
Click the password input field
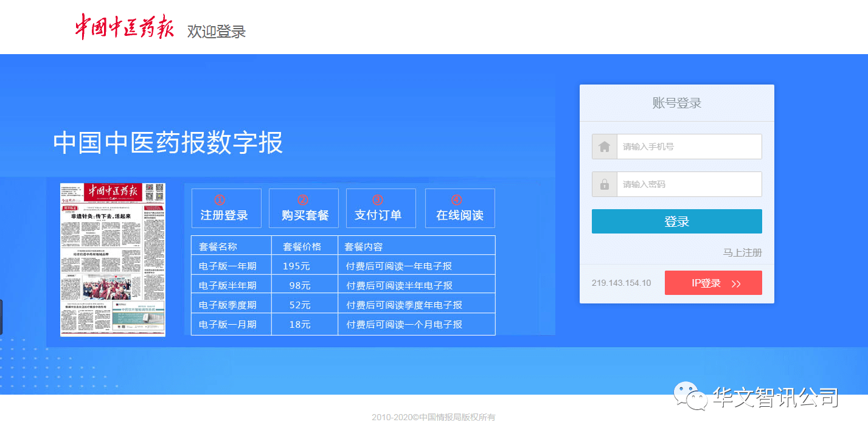[689, 184]
